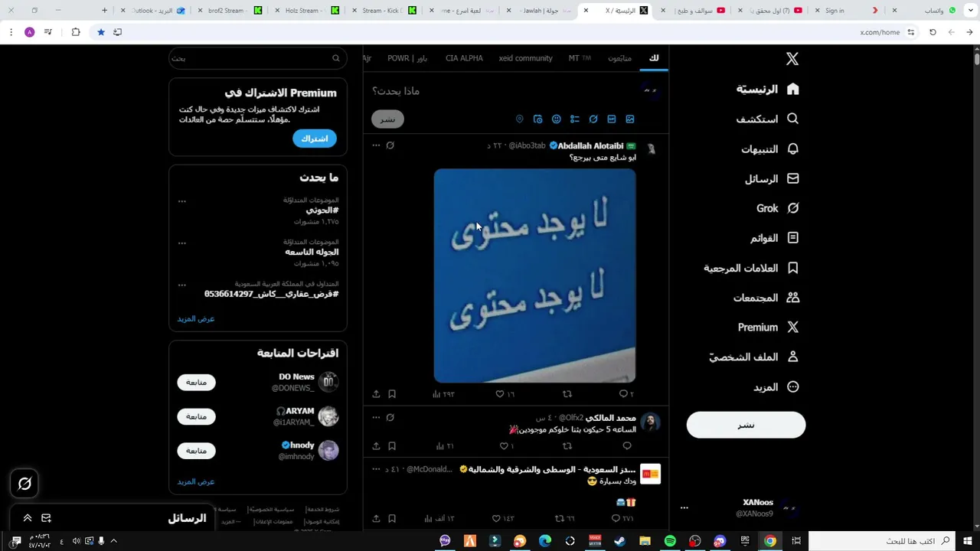
Task: Bookmark Abdallah Alotaibi's post
Action: click(x=392, y=394)
